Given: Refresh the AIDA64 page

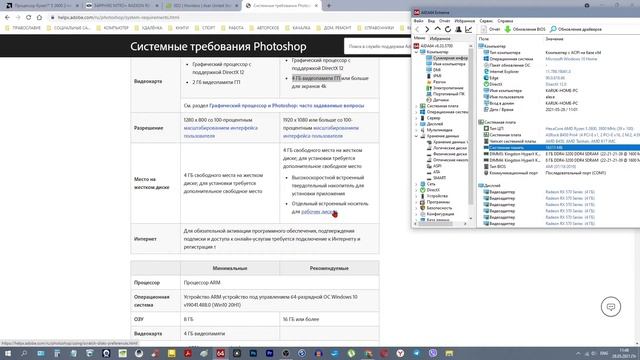Looking at the screenshot, I should click(448, 29).
